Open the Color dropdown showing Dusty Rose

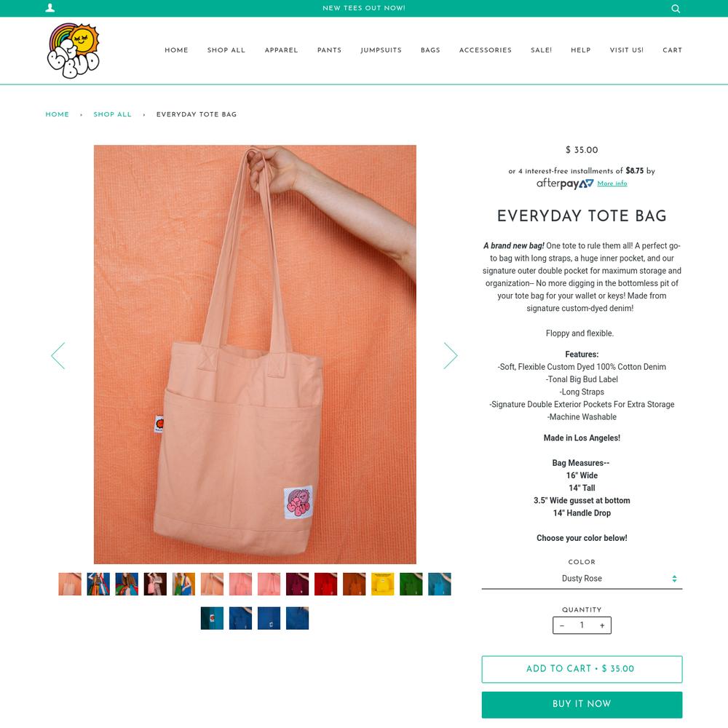click(x=582, y=579)
